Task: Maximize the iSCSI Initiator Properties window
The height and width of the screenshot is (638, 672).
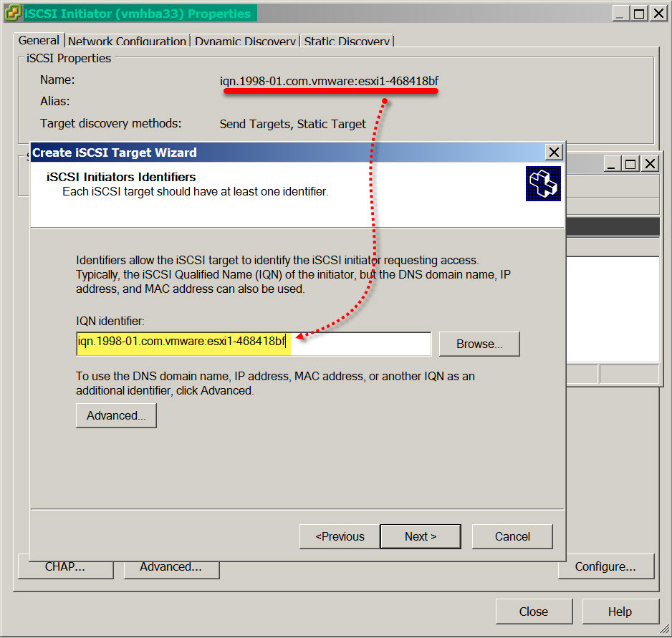Action: coord(639,14)
